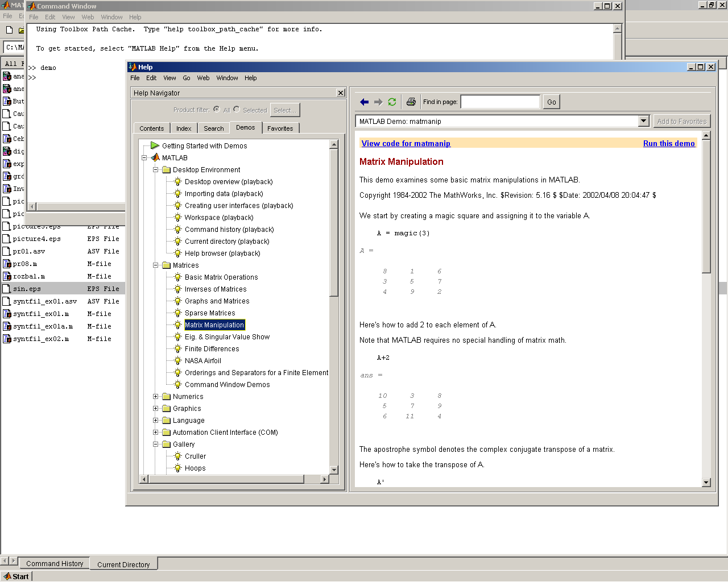
Task: Click the Add to Favorites button
Action: [682, 121]
